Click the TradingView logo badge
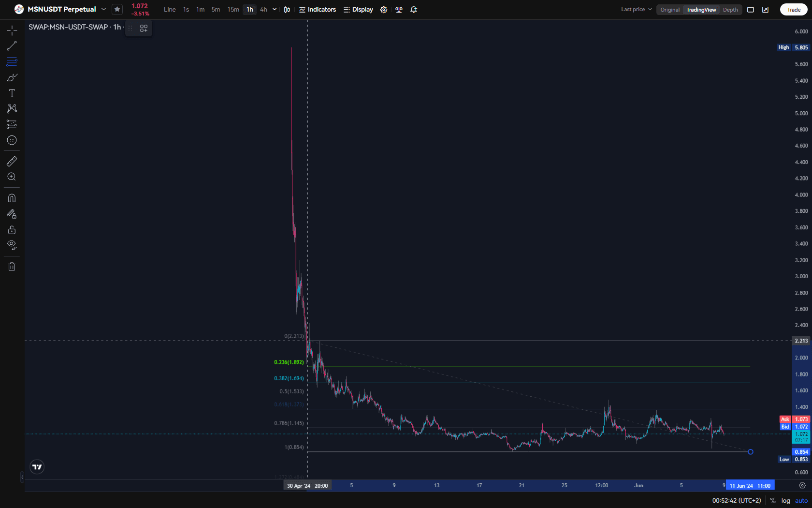The height and width of the screenshot is (508, 812). (37, 467)
